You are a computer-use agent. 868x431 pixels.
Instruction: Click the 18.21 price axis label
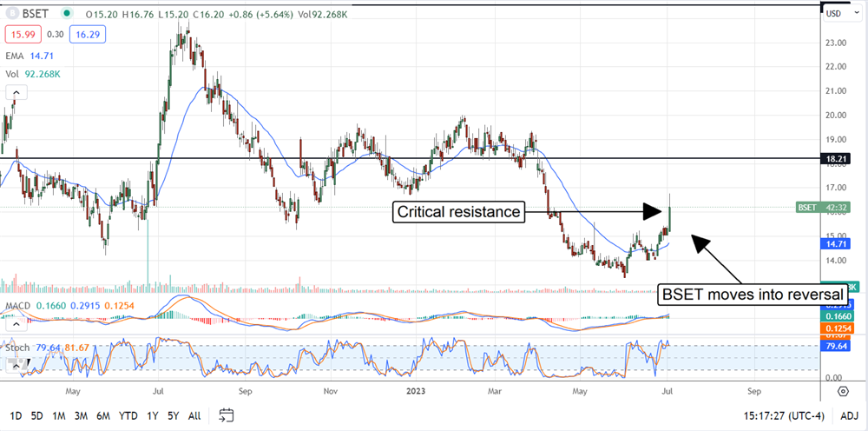[x=835, y=159]
